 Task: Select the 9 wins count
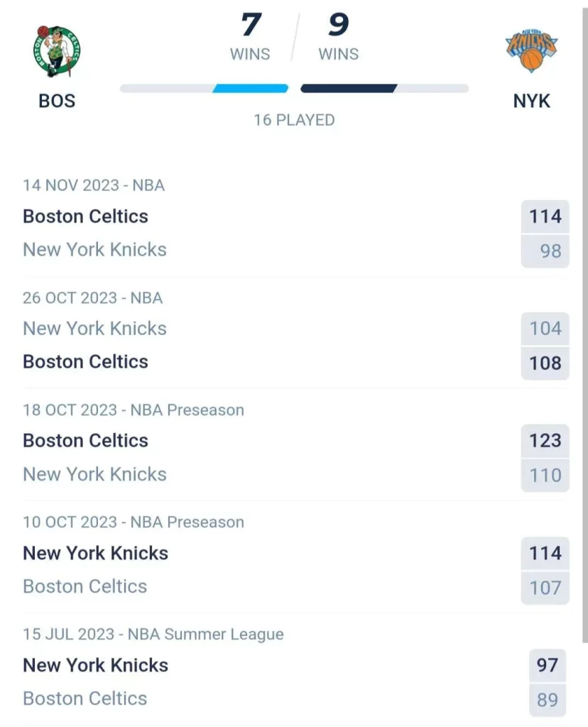pyautogui.click(x=338, y=26)
